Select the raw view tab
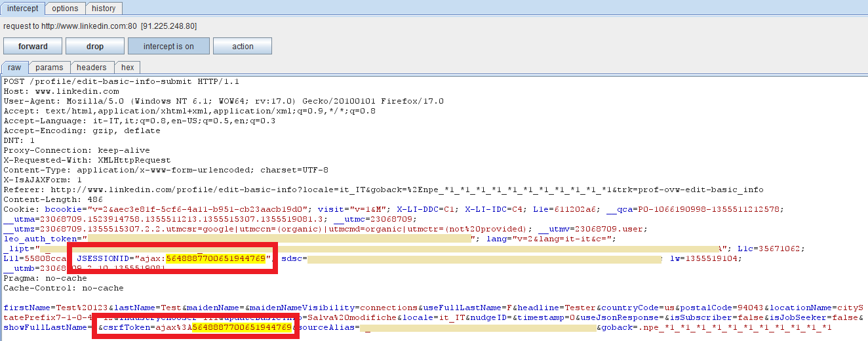Viewport: 868px width, 341px height. [x=14, y=68]
